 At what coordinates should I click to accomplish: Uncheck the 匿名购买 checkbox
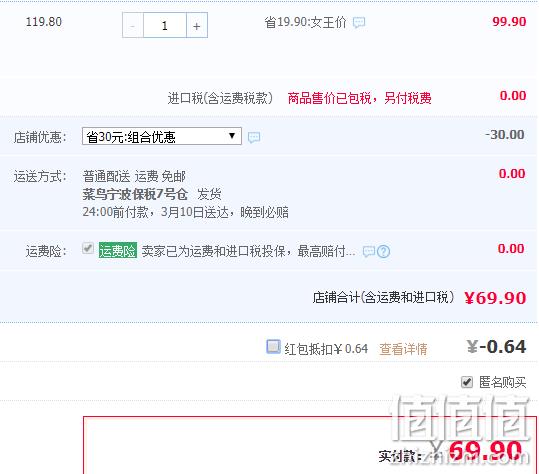[x=466, y=382]
